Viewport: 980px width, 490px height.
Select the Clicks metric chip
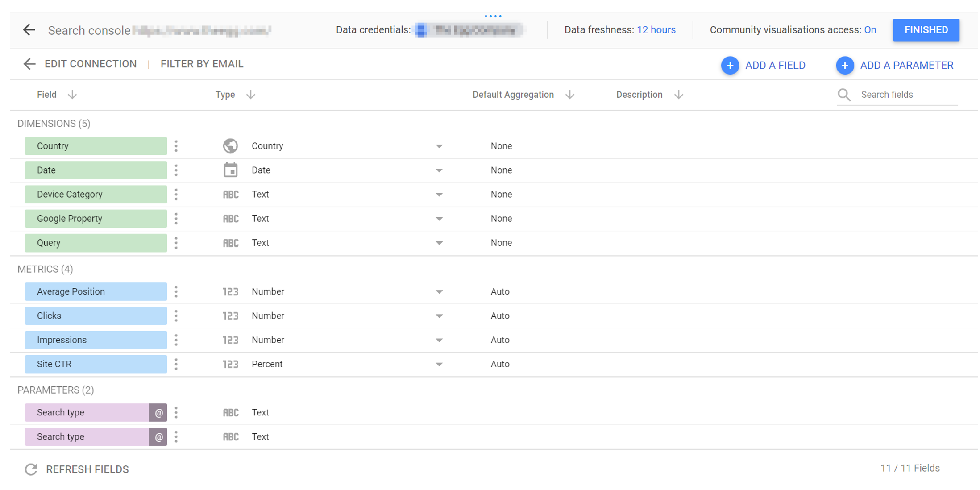pyautogui.click(x=96, y=316)
